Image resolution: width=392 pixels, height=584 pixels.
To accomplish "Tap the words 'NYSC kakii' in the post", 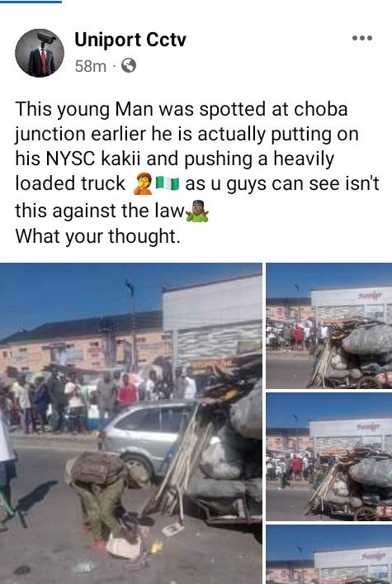I will pyautogui.click(x=92, y=159).
